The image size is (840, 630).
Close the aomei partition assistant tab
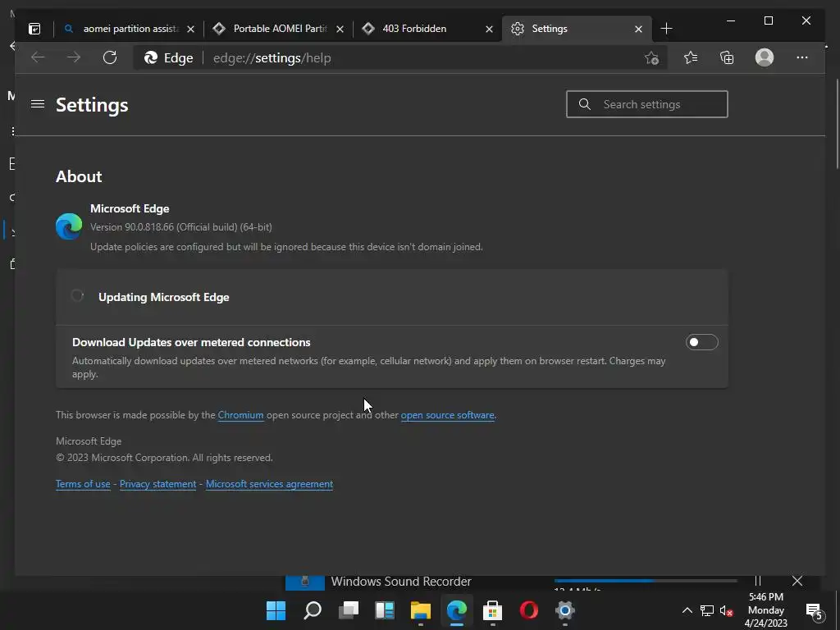click(x=190, y=29)
